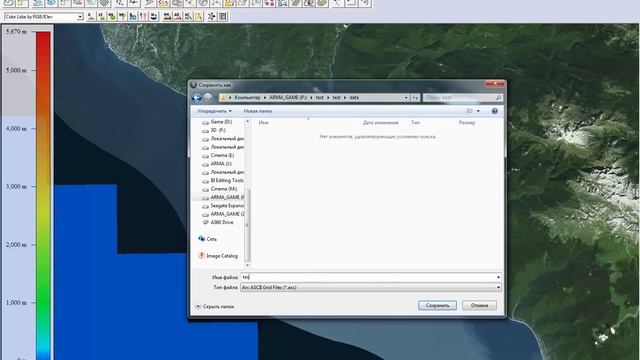Sort by the Тип column header
The height and width of the screenshot is (360, 640).
[x=416, y=122]
